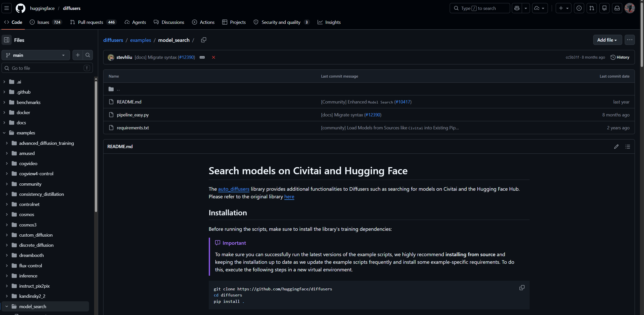Switch to the Agents tab
The height and width of the screenshot is (315, 644).
click(135, 22)
